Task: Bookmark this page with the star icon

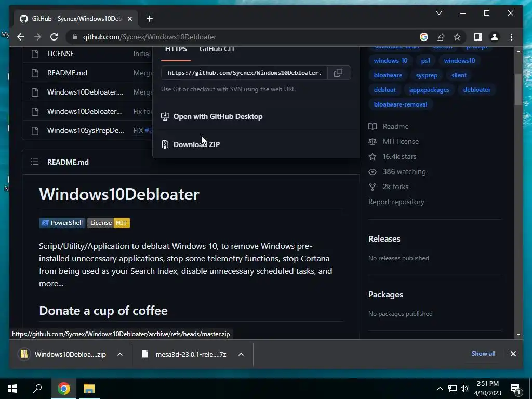Action: coord(457,37)
